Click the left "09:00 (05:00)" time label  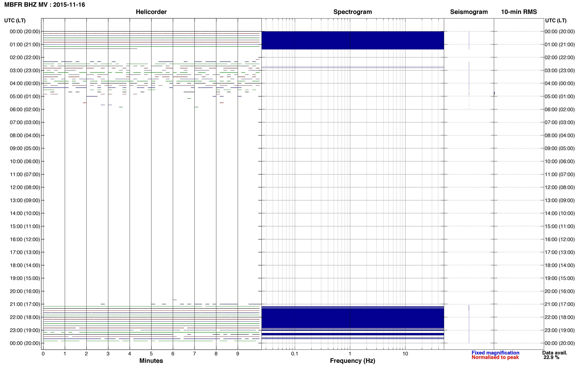point(25,148)
